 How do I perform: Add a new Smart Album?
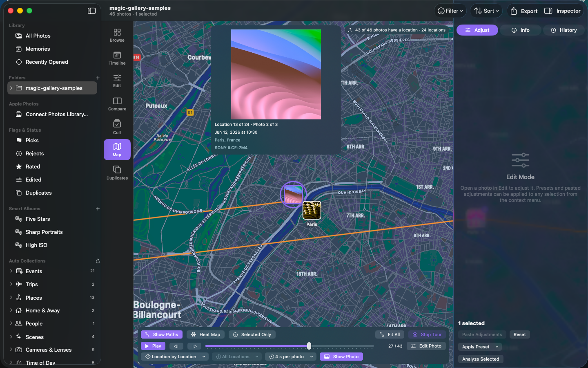98,209
